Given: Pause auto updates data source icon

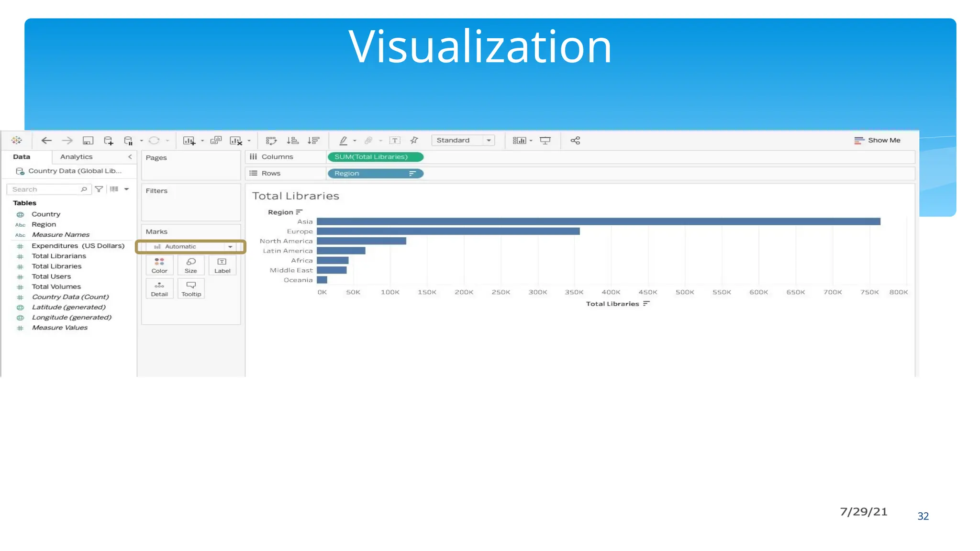Looking at the screenshot, I should coord(128,140).
